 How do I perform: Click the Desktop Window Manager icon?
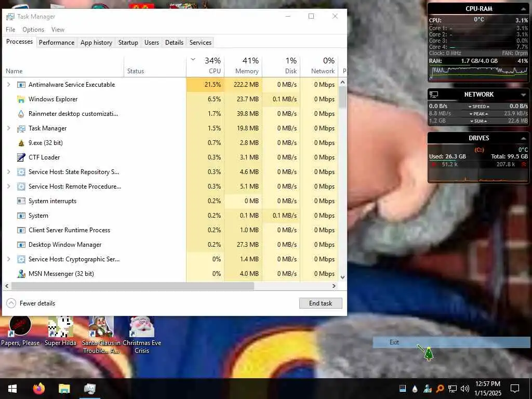click(21, 245)
